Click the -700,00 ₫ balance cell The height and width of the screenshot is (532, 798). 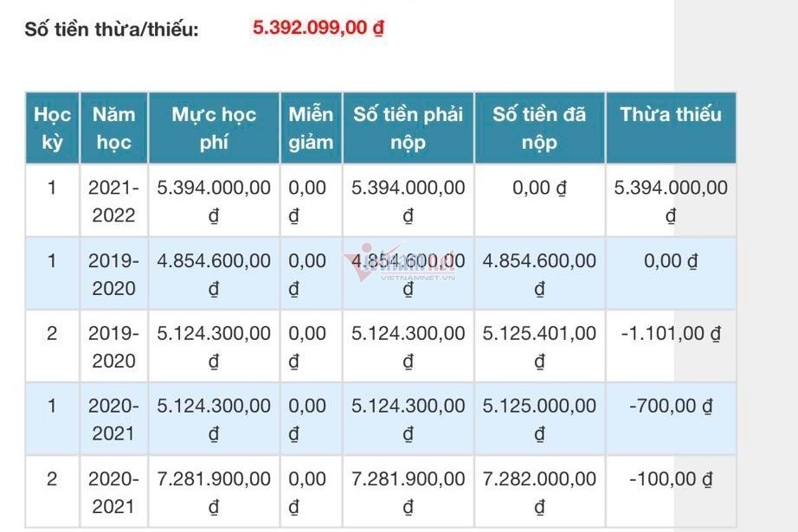coord(671,406)
